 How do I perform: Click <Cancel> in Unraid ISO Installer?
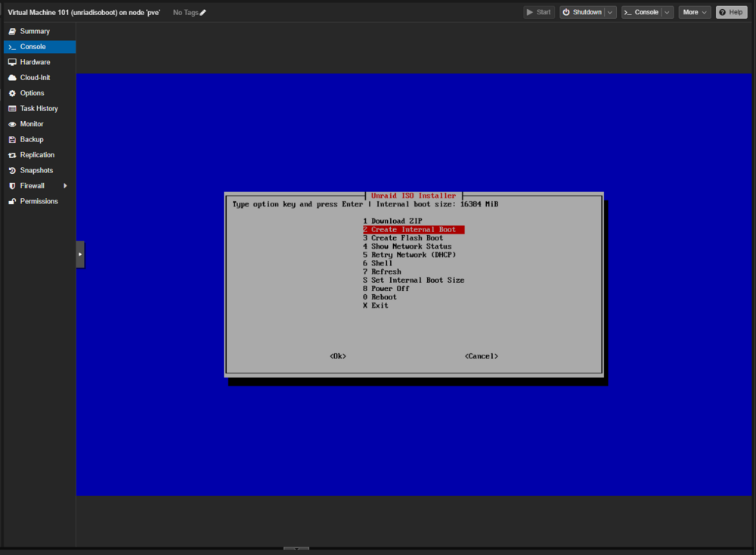pos(481,356)
